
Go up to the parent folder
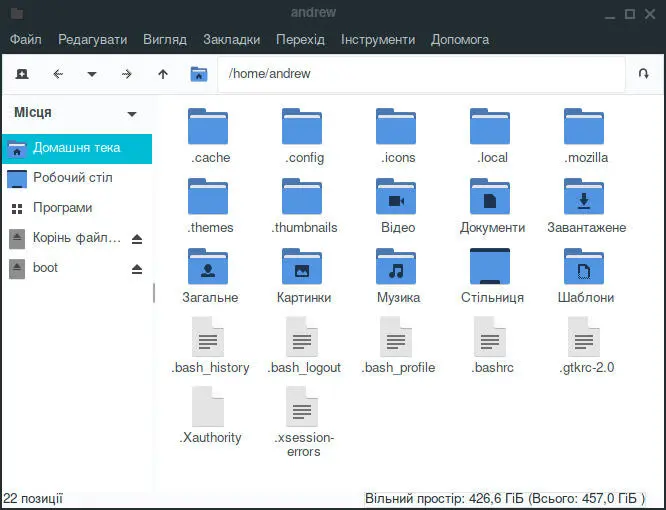pos(163,74)
